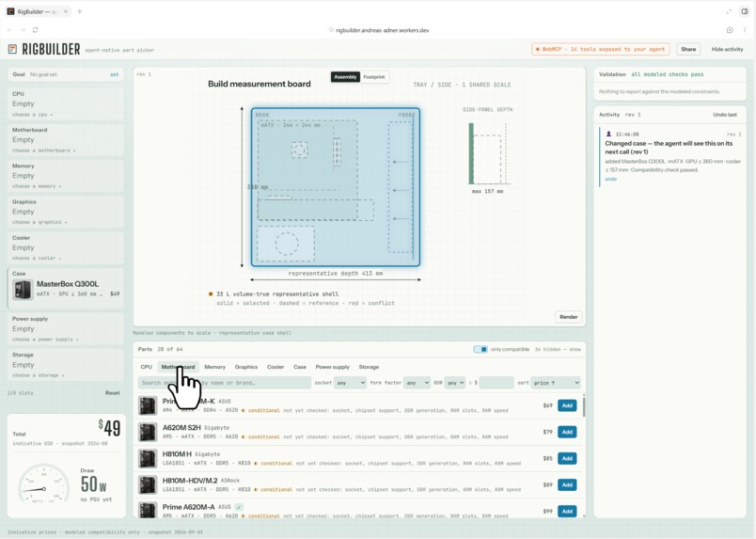Screen dimensions: 756x539
Task: Click the MasterBox Q300L case thumbnail
Action: (23, 289)
